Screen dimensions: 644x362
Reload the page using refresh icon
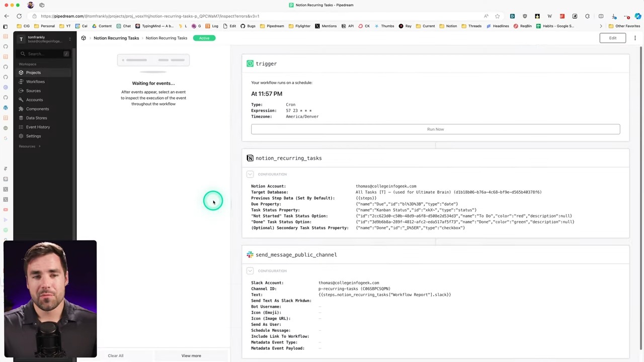19,16
